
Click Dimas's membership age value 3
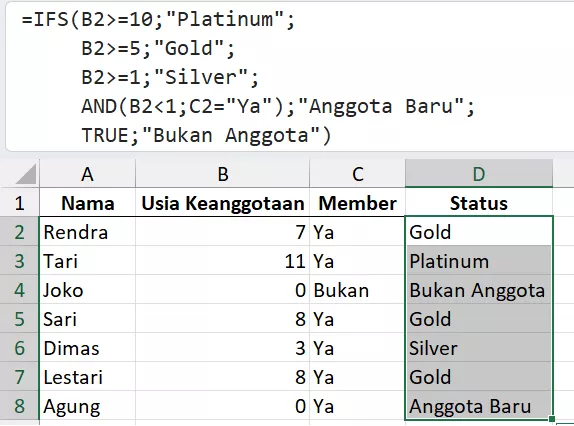[x=223, y=348]
